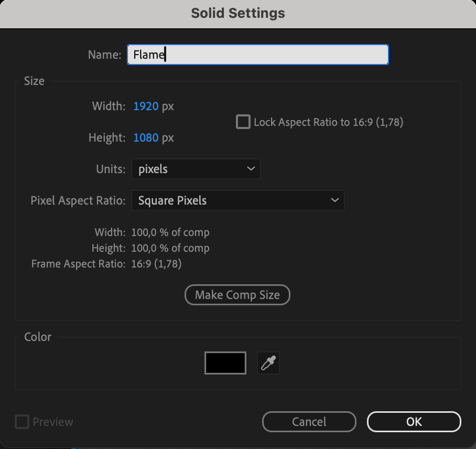Image resolution: width=476 pixels, height=449 pixels.
Task: Toggle the Preview checkbox
Action: [x=21, y=422]
